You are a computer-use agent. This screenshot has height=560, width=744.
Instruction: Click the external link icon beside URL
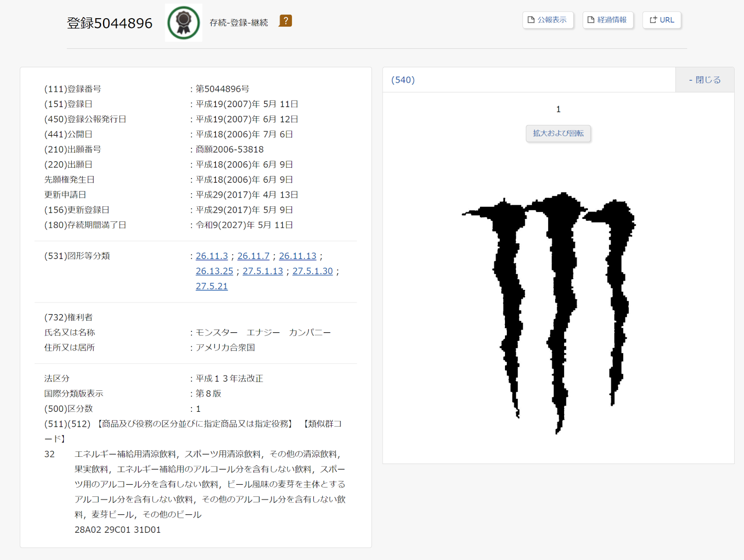point(653,20)
